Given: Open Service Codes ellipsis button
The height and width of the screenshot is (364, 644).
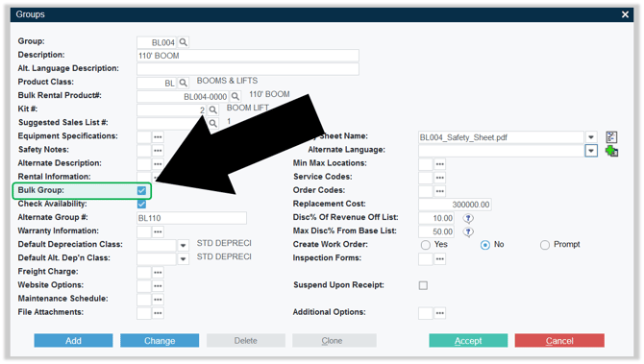Looking at the screenshot, I should tap(440, 178).
